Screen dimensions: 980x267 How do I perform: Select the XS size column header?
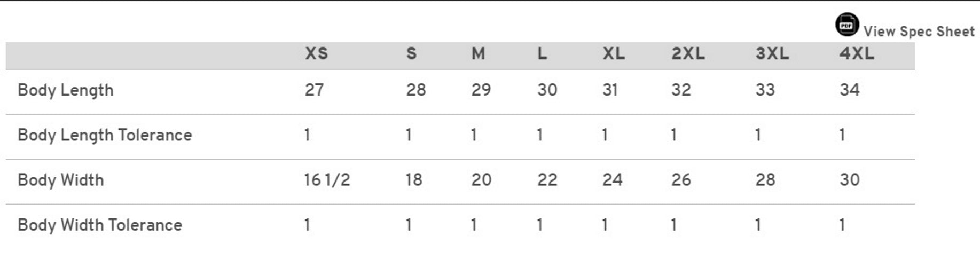pos(316,53)
